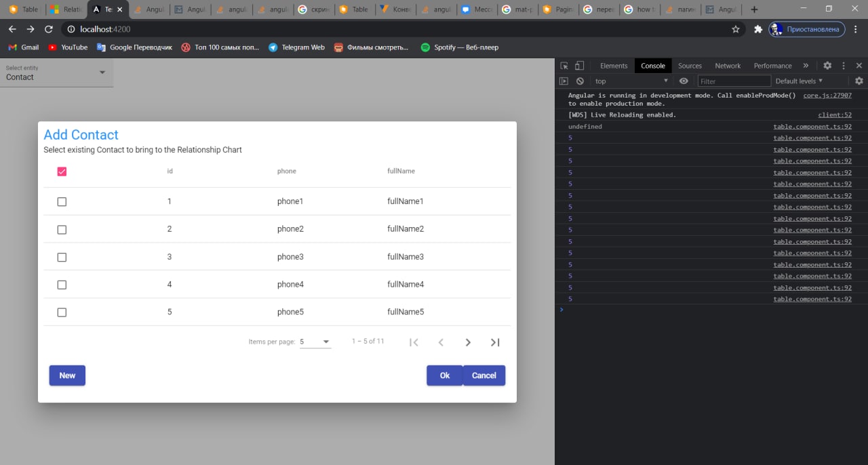This screenshot has width=868, height=465.
Task: Switch to the Performance tab
Action: (x=772, y=66)
